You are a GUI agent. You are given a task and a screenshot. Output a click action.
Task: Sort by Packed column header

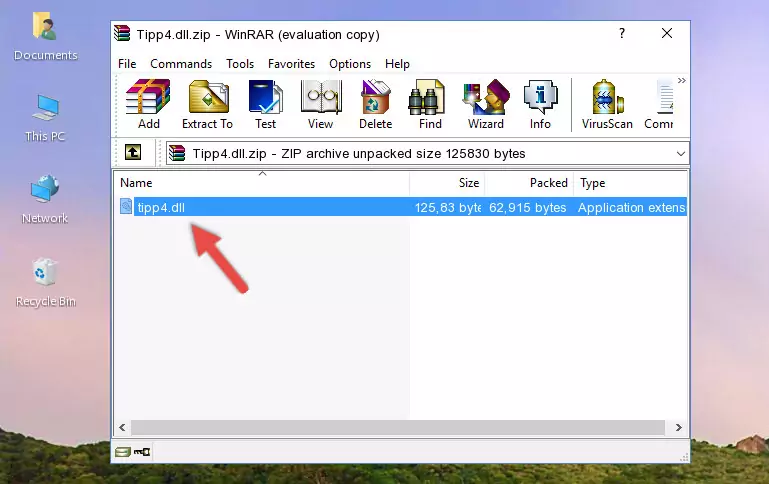(x=529, y=183)
